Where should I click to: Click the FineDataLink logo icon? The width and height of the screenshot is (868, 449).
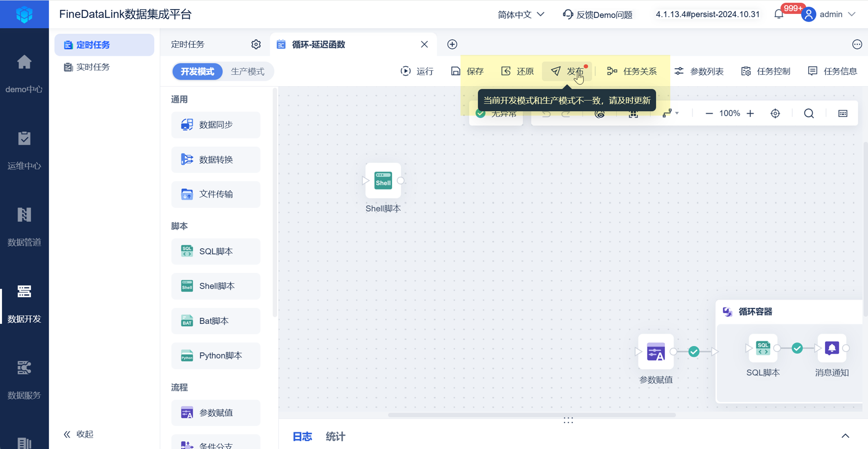click(24, 14)
